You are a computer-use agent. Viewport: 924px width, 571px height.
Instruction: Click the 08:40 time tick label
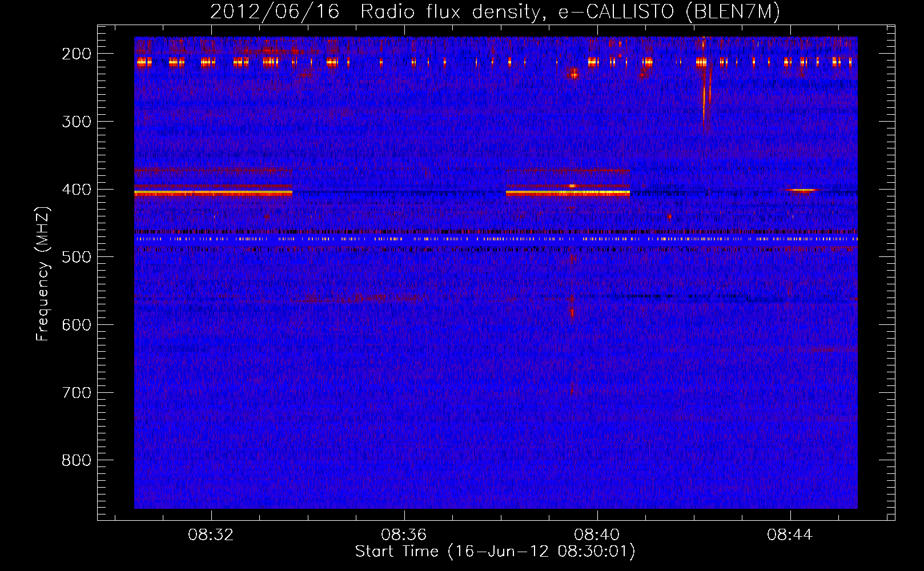click(597, 535)
